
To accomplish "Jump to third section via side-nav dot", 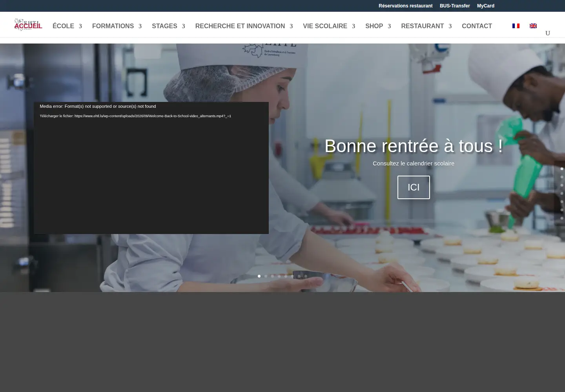I will click(562, 185).
